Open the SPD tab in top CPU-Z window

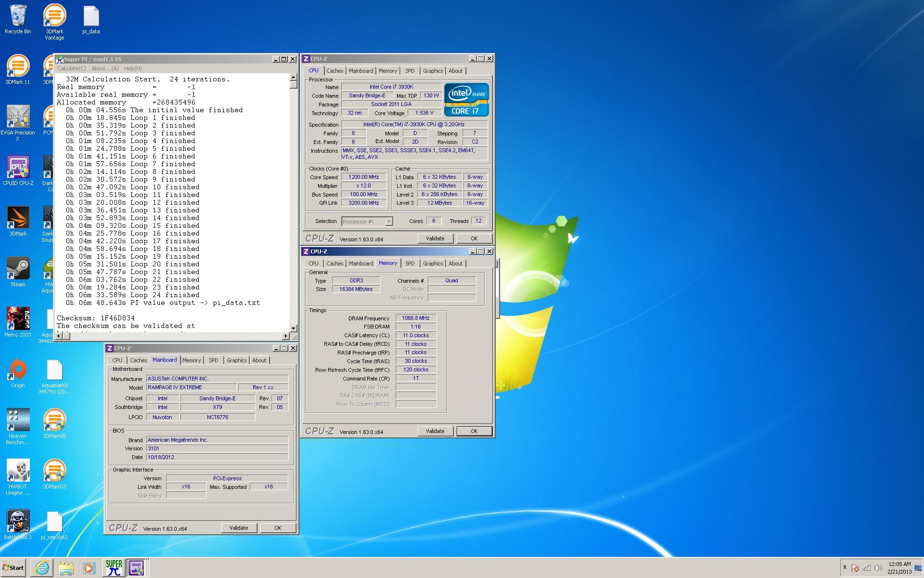410,71
